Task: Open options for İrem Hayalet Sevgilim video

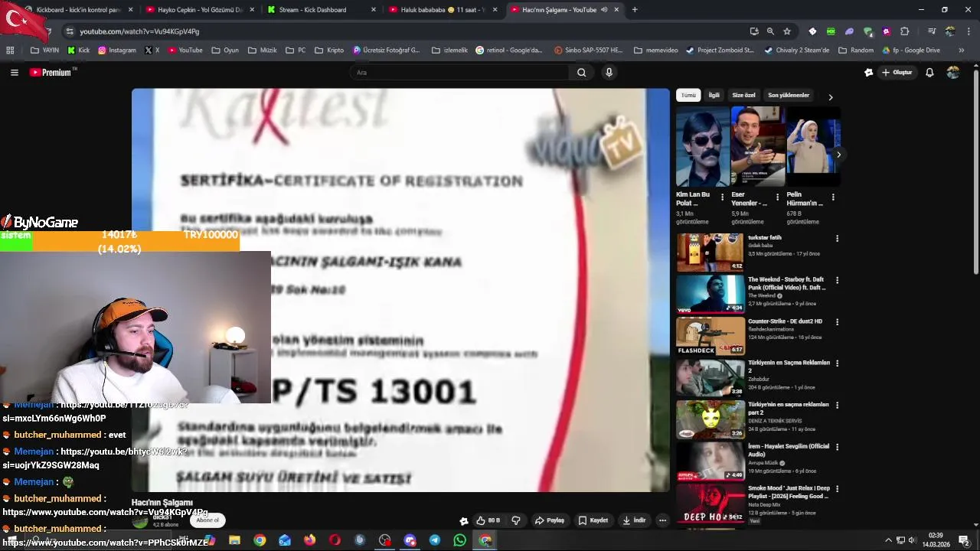Action: point(837,447)
